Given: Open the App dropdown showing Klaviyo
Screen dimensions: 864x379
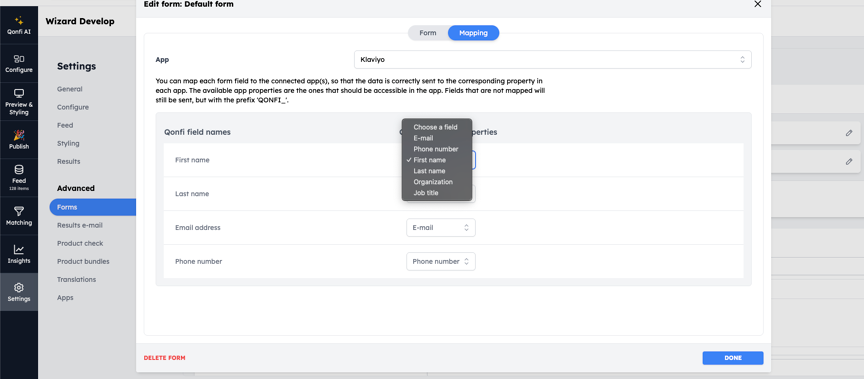Looking at the screenshot, I should pyautogui.click(x=553, y=59).
